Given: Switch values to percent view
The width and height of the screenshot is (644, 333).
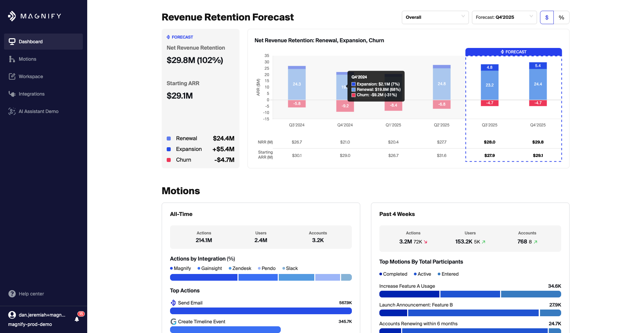Looking at the screenshot, I should 561,17.
